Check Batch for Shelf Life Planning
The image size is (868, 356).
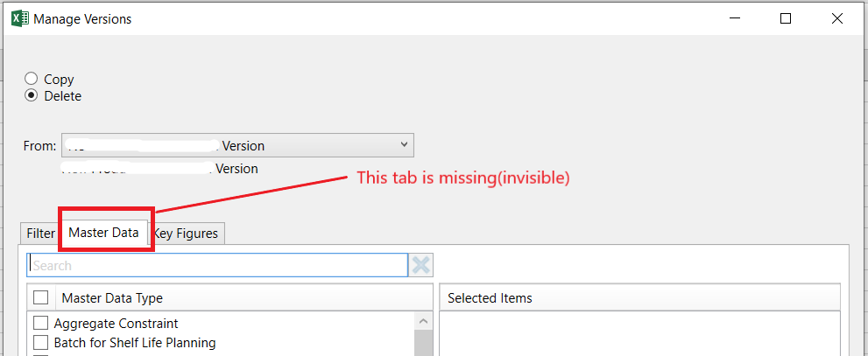40,342
